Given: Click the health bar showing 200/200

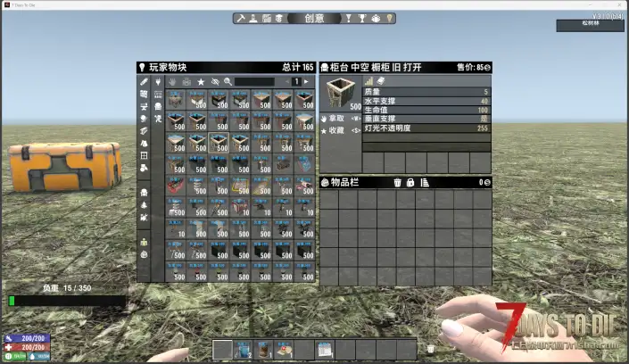Looking at the screenshot, I should (x=27, y=347).
